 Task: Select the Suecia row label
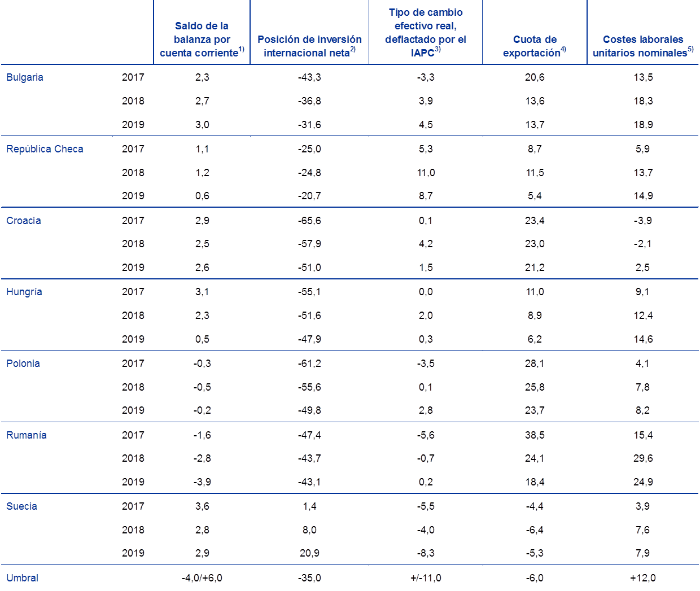pyautogui.click(x=21, y=506)
